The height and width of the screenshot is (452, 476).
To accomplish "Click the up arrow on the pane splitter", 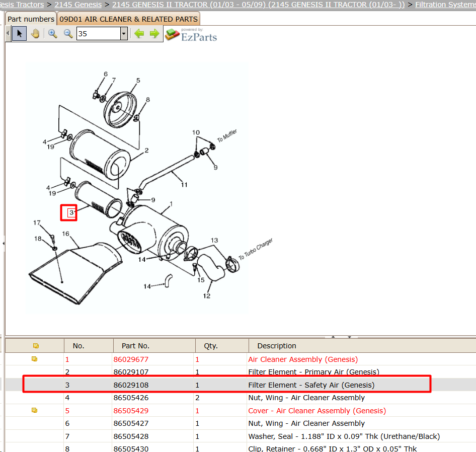I will click(333, 337).
